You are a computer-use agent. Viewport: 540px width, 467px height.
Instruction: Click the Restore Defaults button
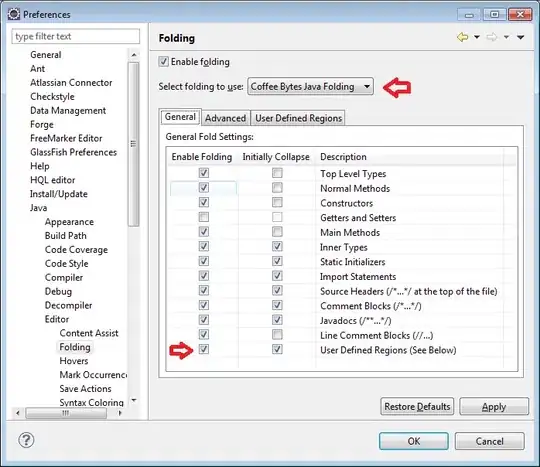pyautogui.click(x=417, y=406)
